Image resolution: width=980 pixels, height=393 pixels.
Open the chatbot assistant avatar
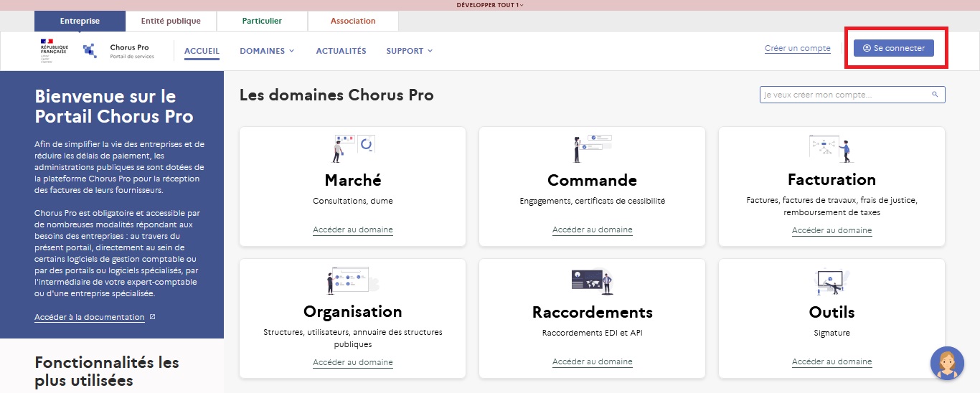(947, 364)
